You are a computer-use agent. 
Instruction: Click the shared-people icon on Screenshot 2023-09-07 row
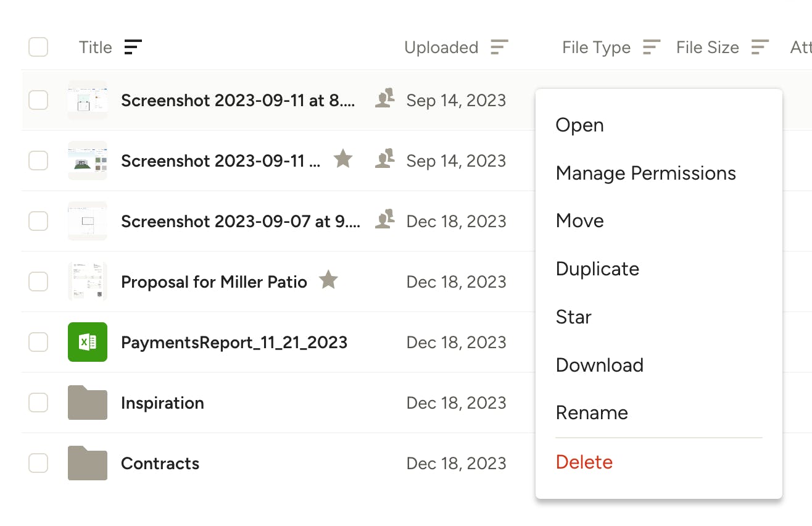(x=385, y=219)
